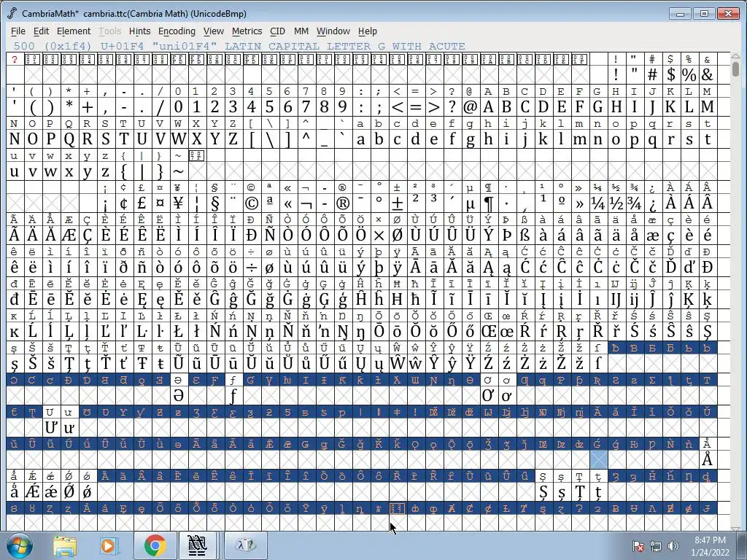Click the FontForge icon in the title bar

[12, 13]
